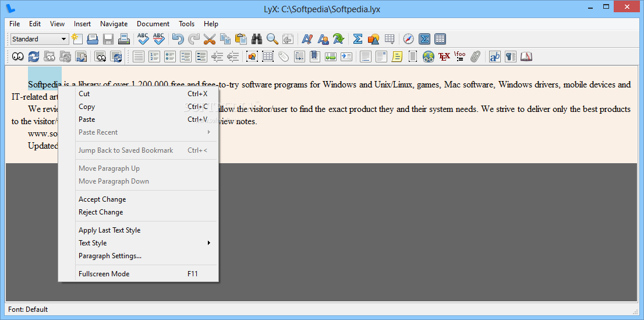
Task: Click the highlighted word Softpedia
Action: click(45, 85)
